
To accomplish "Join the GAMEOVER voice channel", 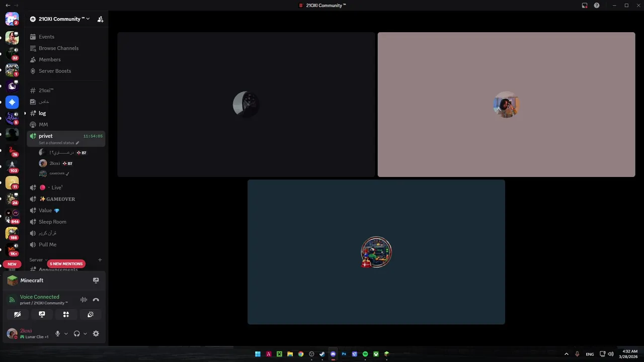I will (66, 199).
